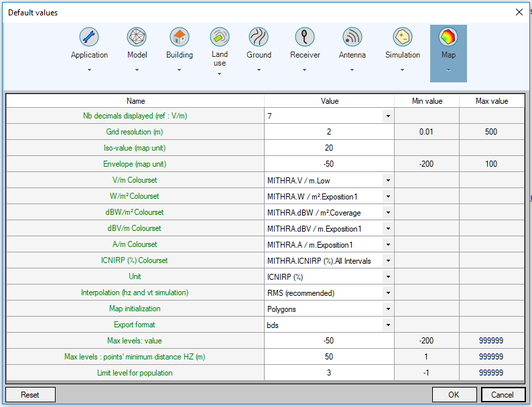This screenshot has height=407, width=532.
Task: Click the Min value column header
Action: point(427,101)
